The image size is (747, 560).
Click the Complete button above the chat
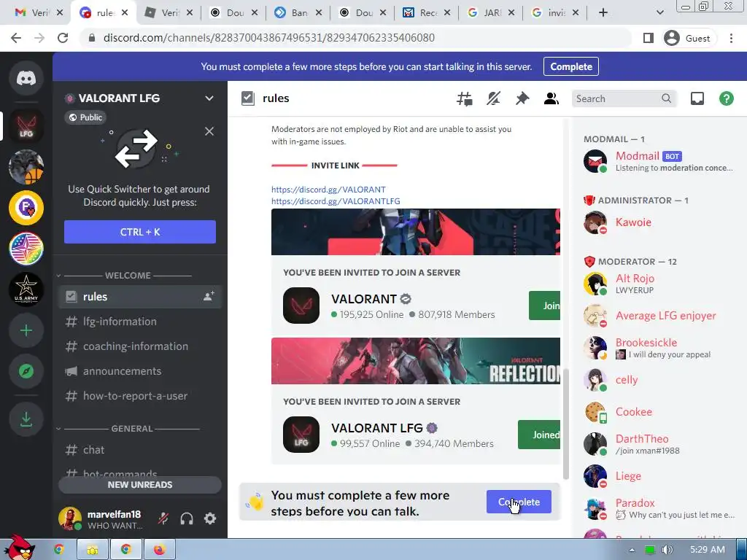pyautogui.click(x=519, y=502)
